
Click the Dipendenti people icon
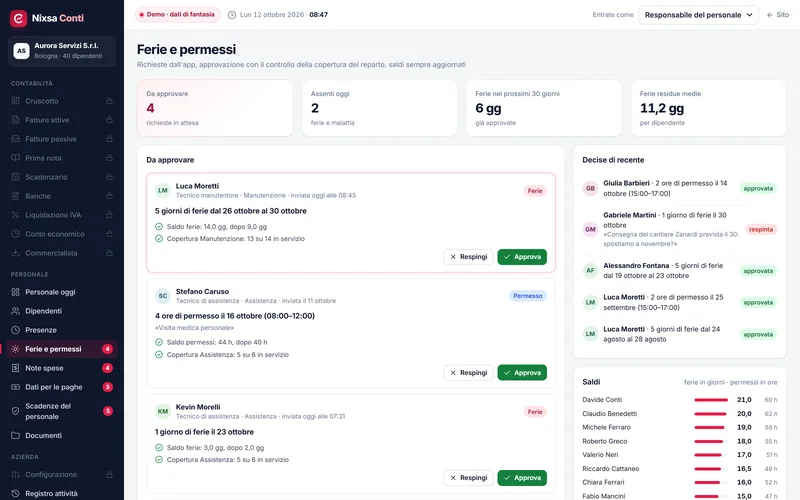(x=15, y=311)
